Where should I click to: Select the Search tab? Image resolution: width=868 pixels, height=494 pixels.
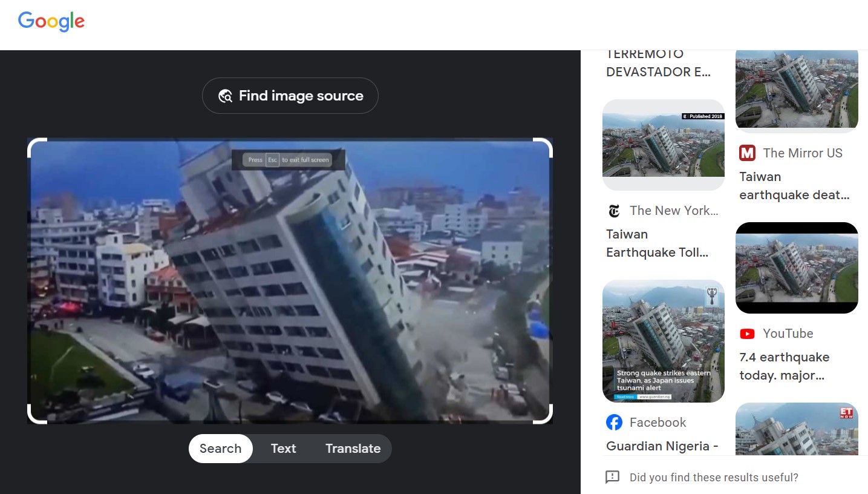220,449
